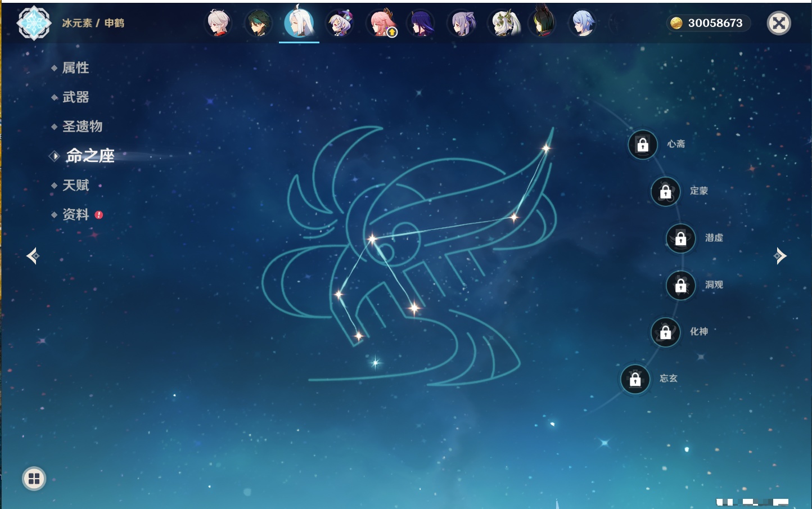Click the 冰元素 / 申鹤 title text
The width and height of the screenshot is (812, 509).
[93, 23]
